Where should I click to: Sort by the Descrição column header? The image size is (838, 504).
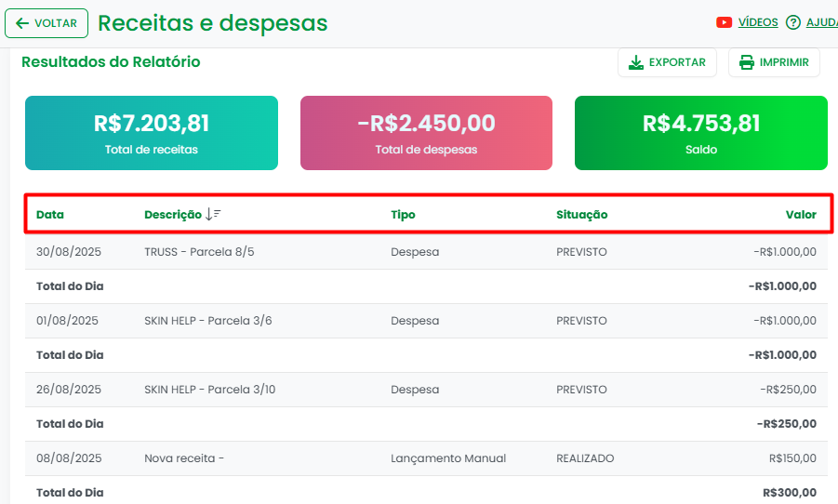point(173,215)
